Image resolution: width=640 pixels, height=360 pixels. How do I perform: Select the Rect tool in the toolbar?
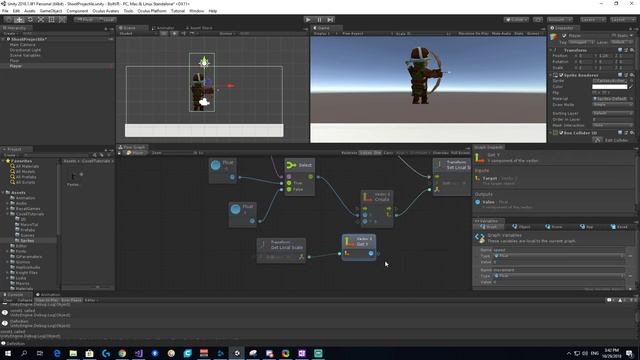point(51,20)
